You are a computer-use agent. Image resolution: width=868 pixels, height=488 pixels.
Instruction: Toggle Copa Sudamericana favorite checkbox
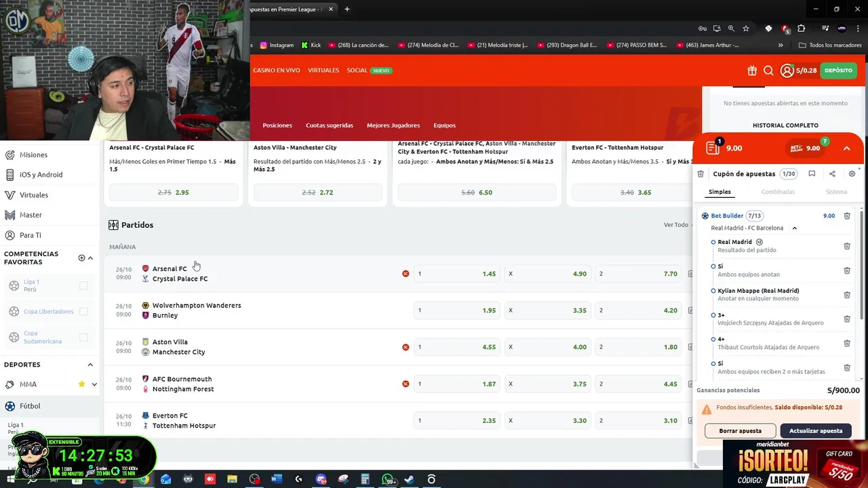(83, 337)
